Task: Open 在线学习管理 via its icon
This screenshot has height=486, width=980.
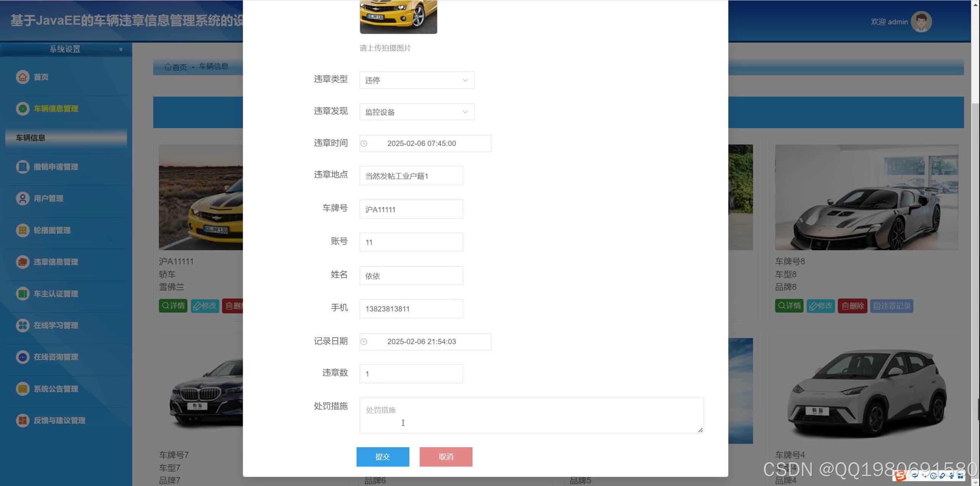Action: 23,325
